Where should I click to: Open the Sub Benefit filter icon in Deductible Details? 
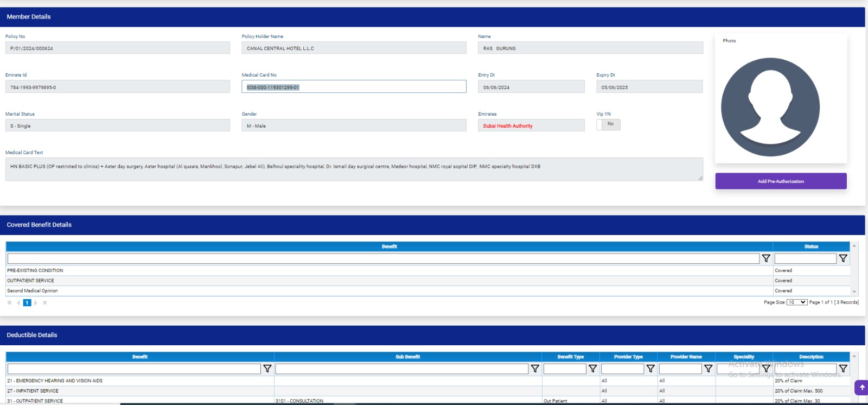pyautogui.click(x=535, y=369)
